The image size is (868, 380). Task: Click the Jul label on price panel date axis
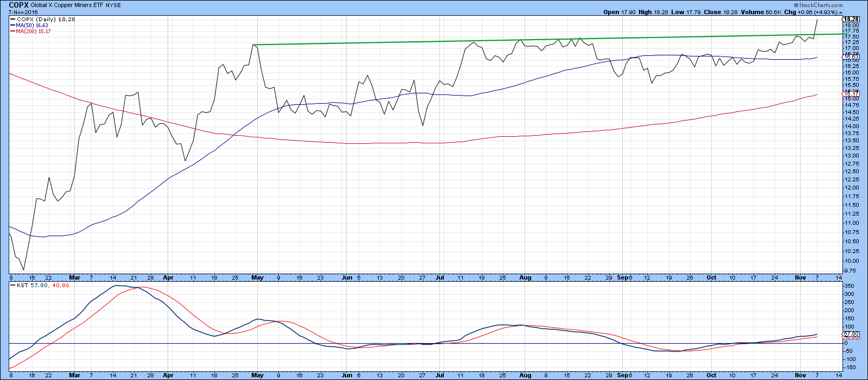coord(439,277)
